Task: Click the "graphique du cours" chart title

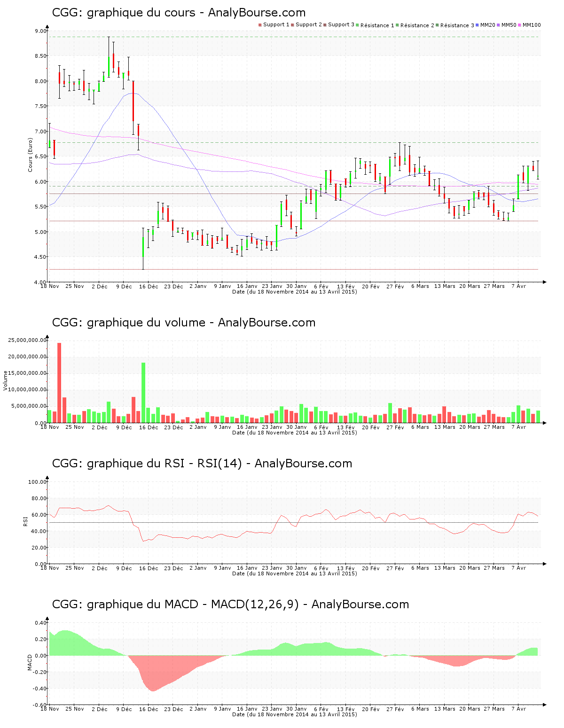Action: click(179, 13)
